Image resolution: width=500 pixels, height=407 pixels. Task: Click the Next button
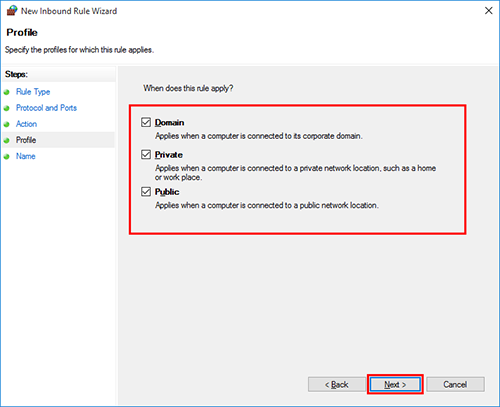pyautogui.click(x=395, y=384)
